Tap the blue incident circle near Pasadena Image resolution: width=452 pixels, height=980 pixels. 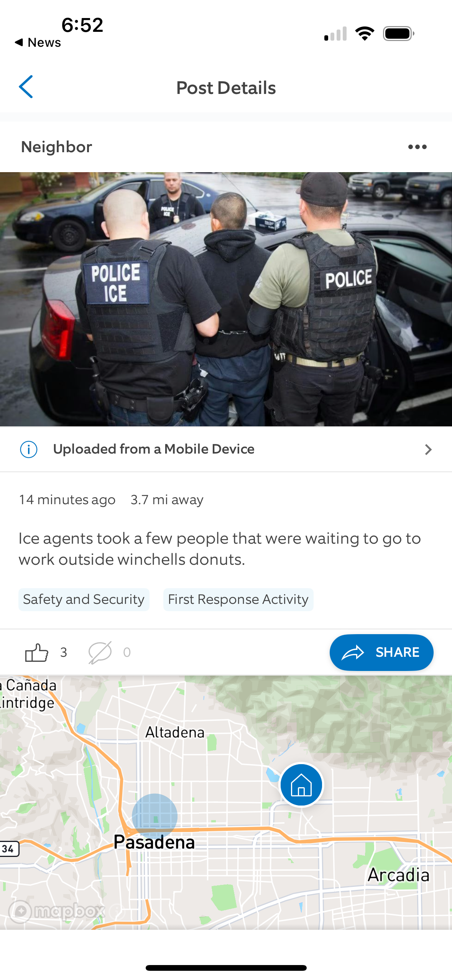155,816
